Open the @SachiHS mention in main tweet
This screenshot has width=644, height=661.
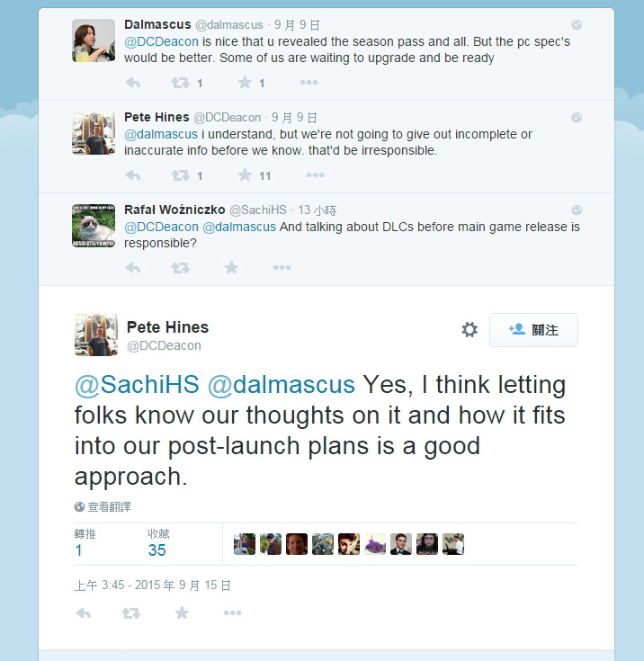pyautogui.click(x=136, y=386)
